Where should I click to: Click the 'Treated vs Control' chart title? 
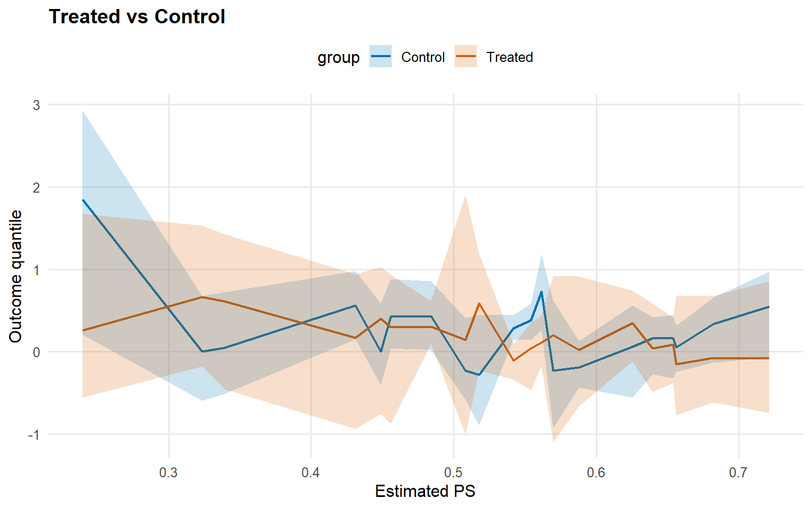(137, 17)
